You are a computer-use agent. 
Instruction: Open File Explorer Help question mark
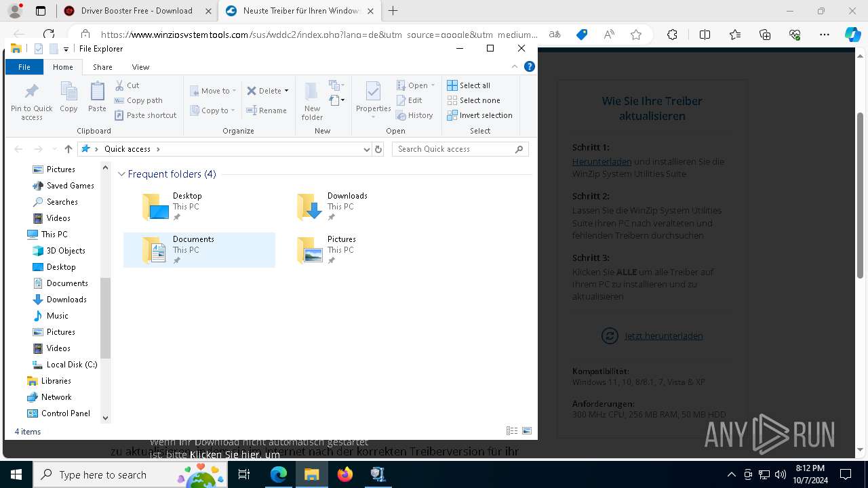pyautogui.click(x=530, y=66)
